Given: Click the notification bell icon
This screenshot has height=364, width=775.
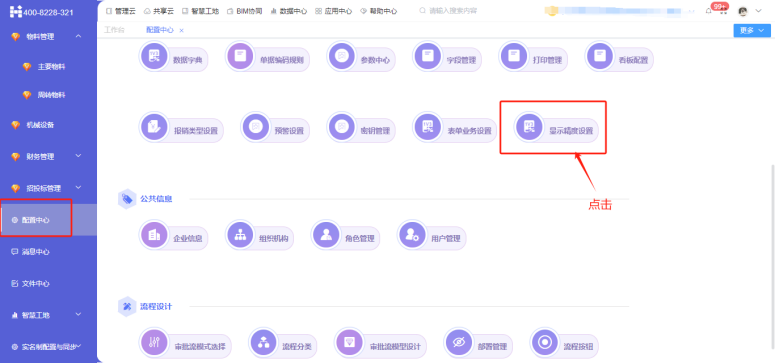Looking at the screenshot, I should point(708,11).
